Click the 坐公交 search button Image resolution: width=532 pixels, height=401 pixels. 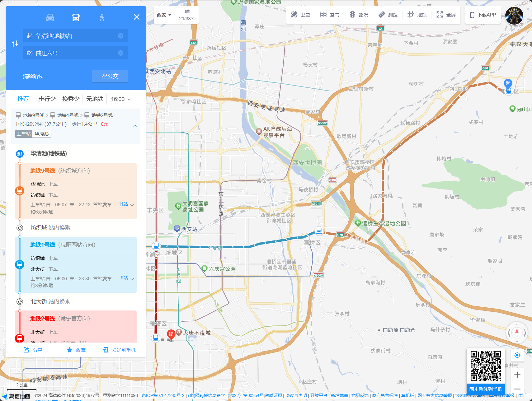(110, 76)
